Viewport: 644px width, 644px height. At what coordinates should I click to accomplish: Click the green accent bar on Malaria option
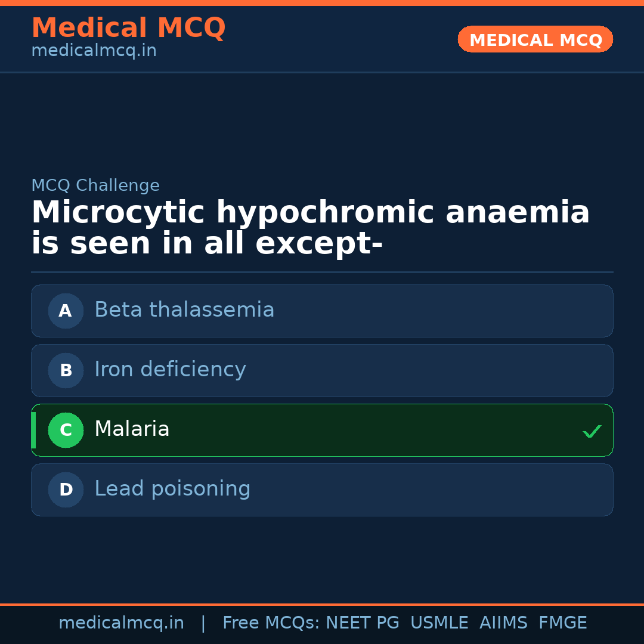[33, 430]
